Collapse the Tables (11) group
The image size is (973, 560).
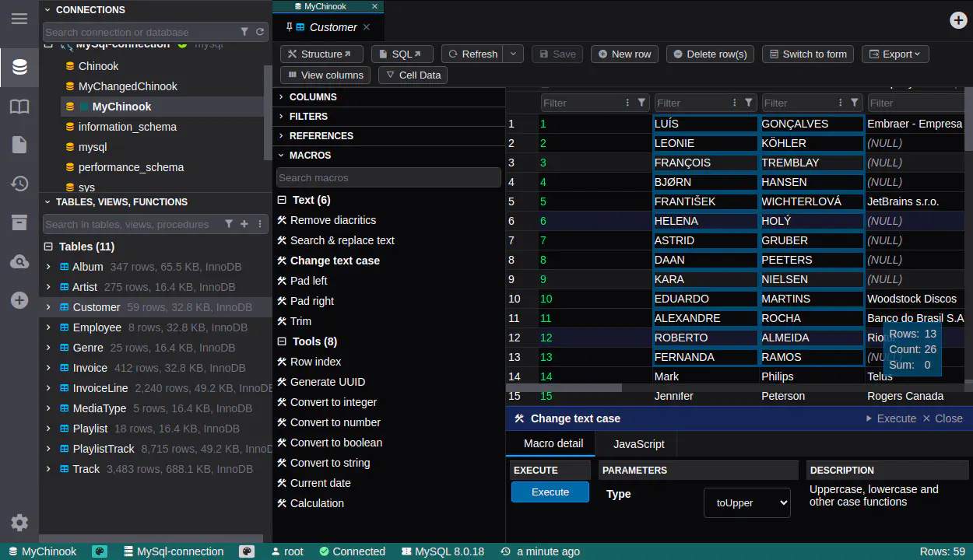click(48, 247)
